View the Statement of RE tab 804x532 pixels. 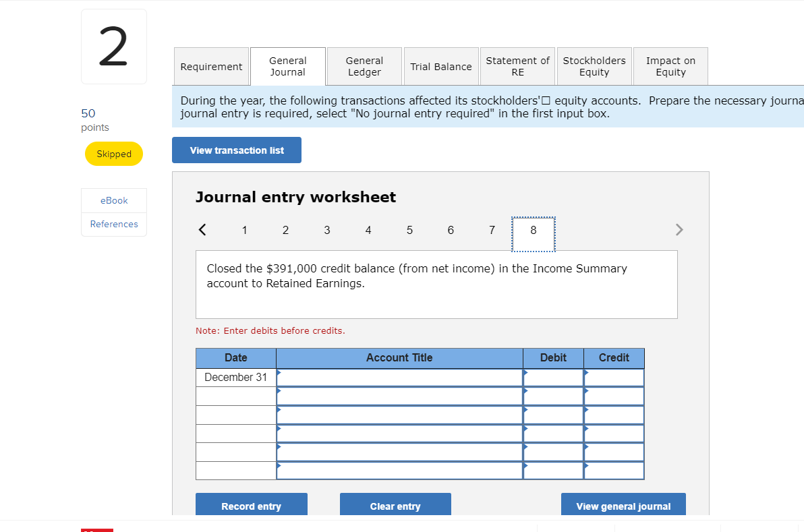click(517, 66)
